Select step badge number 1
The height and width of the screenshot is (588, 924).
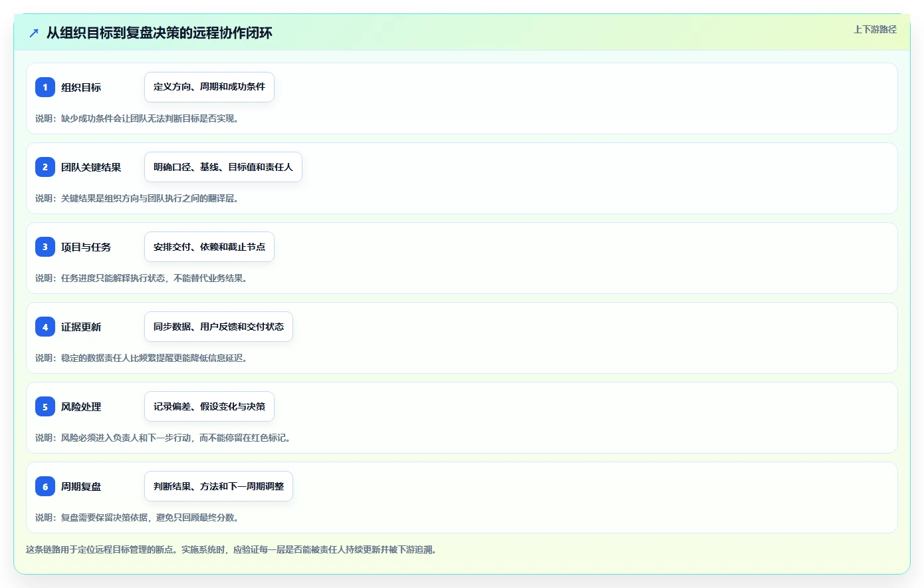(x=45, y=87)
